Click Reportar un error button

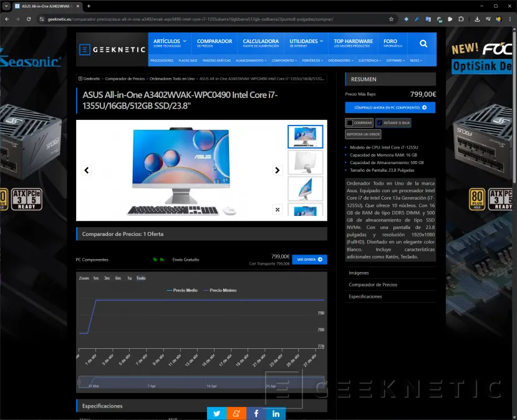coord(363,134)
